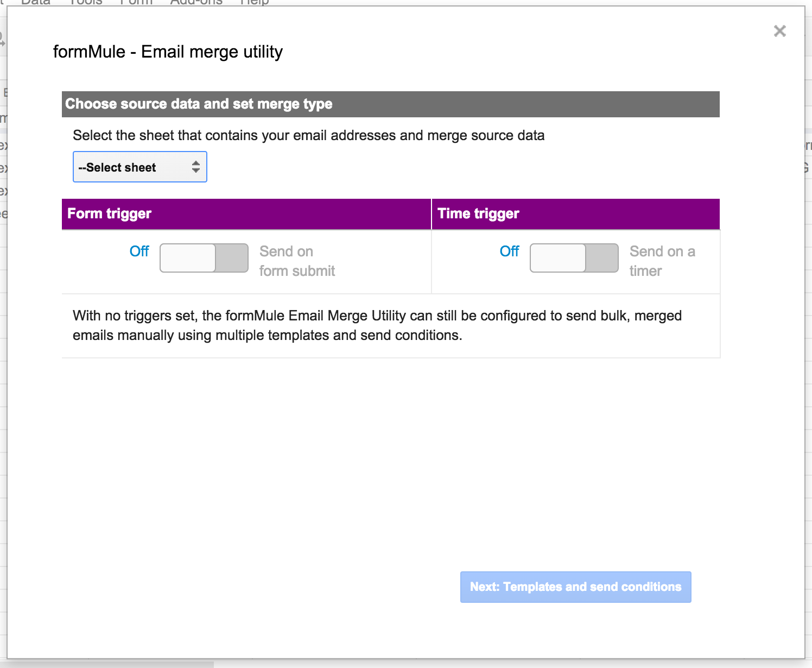Toggle the Time trigger switch on
The width and height of the screenshot is (812, 668).
click(x=574, y=258)
